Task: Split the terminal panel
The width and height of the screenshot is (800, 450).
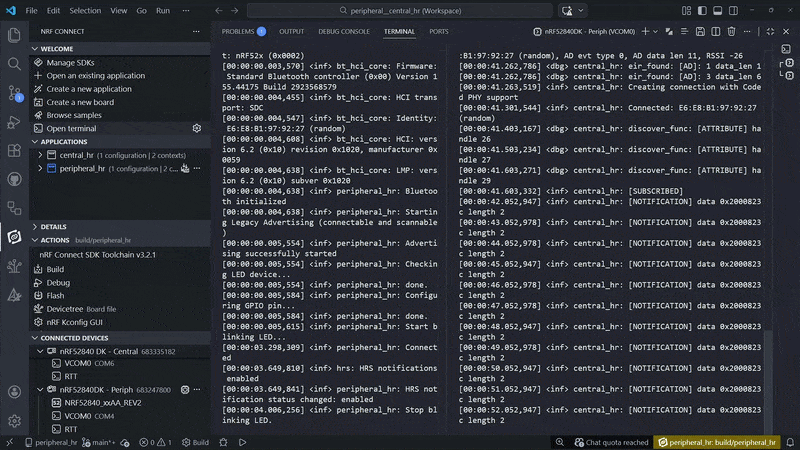Action: (716, 32)
